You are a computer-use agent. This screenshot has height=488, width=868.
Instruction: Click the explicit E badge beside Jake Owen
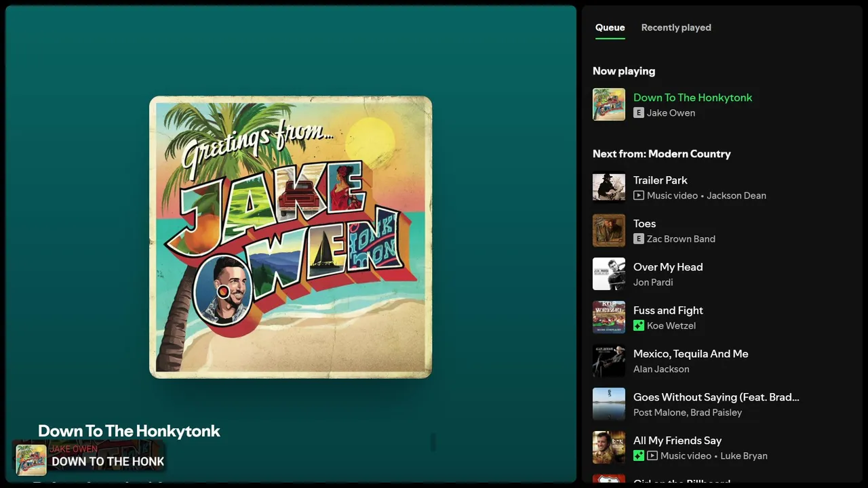(x=638, y=113)
